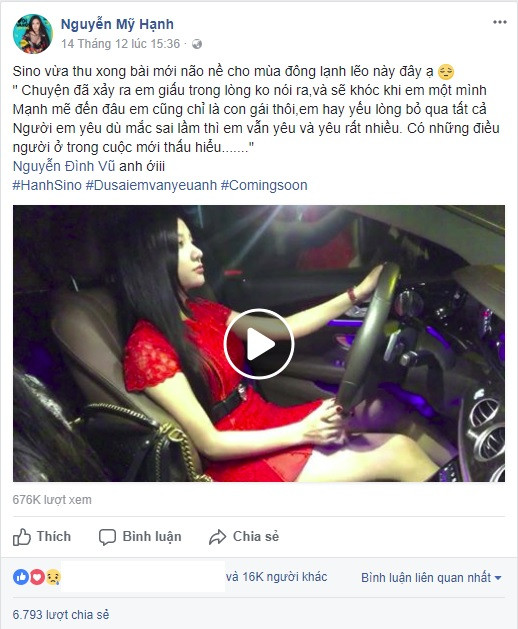The width and height of the screenshot is (518, 629).
Task: Click the globe public privacy icon
Action: [x=197, y=44]
